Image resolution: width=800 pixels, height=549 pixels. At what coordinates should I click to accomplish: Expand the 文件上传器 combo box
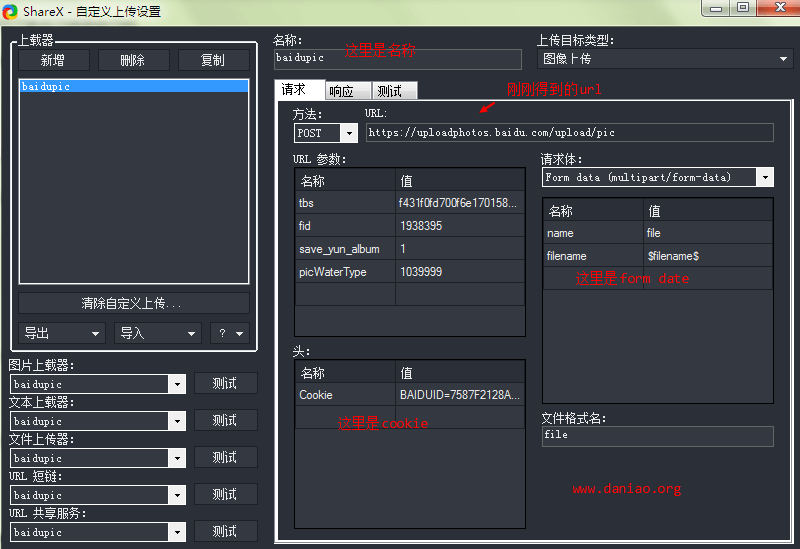(177, 458)
